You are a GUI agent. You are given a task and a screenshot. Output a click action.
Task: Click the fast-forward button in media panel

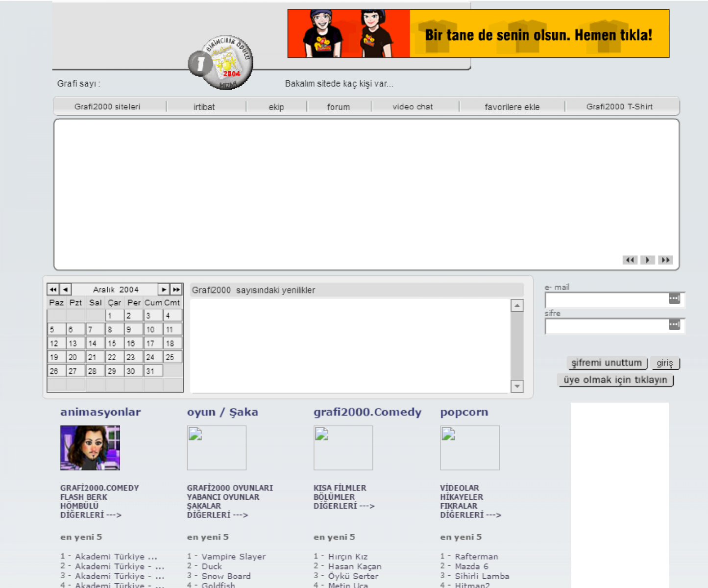(x=665, y=260)
